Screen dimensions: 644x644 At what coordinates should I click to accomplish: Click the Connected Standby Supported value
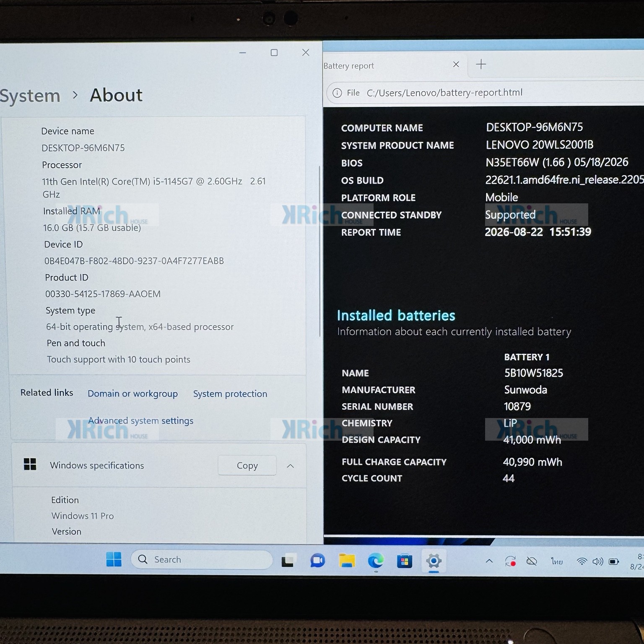(510, 215)
